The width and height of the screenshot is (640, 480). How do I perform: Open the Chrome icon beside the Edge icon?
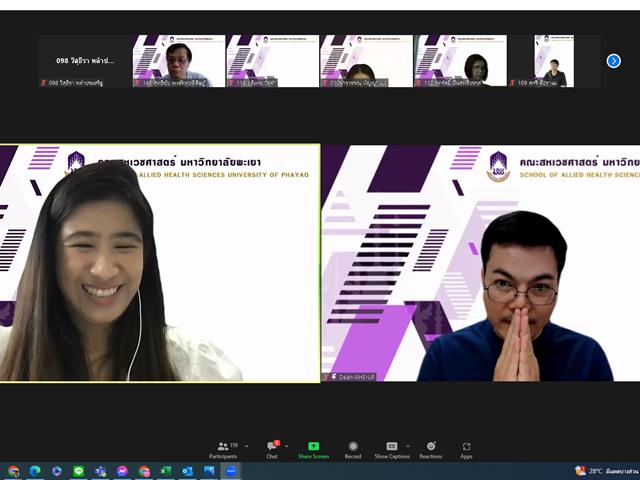pyautogui.click(x=13, y=471)
